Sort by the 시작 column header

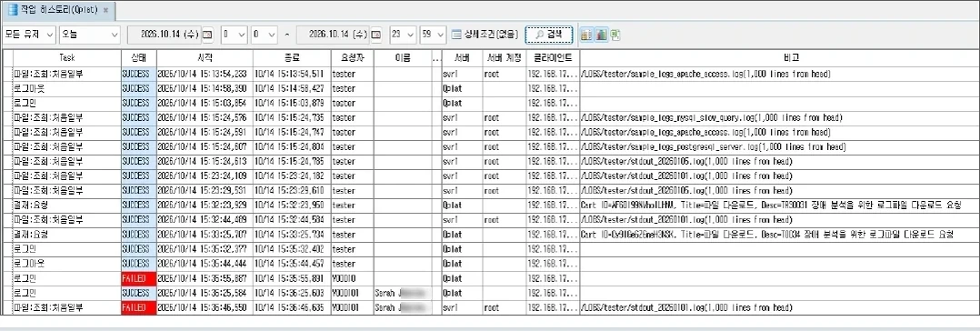click(x=205, y=58)
